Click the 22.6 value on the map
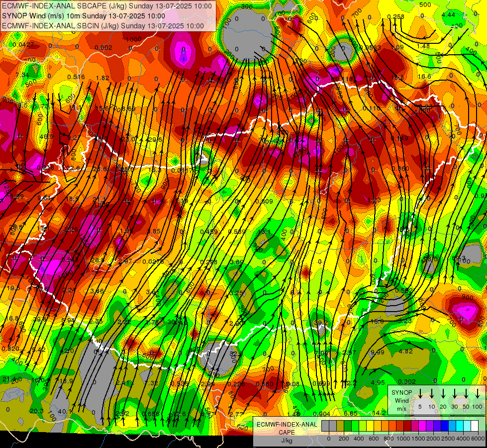 click(x=74, y=168)
